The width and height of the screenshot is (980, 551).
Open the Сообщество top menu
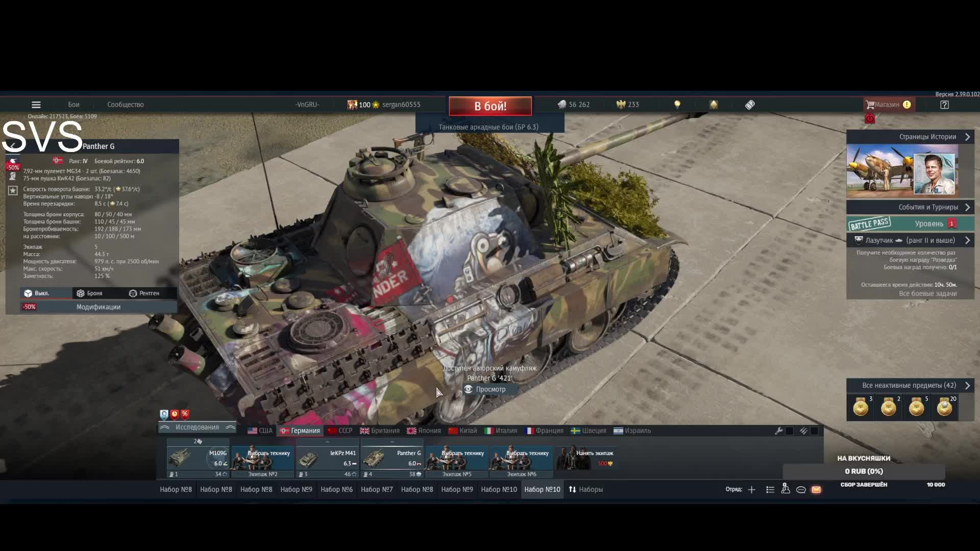click(x=125, y=105)
